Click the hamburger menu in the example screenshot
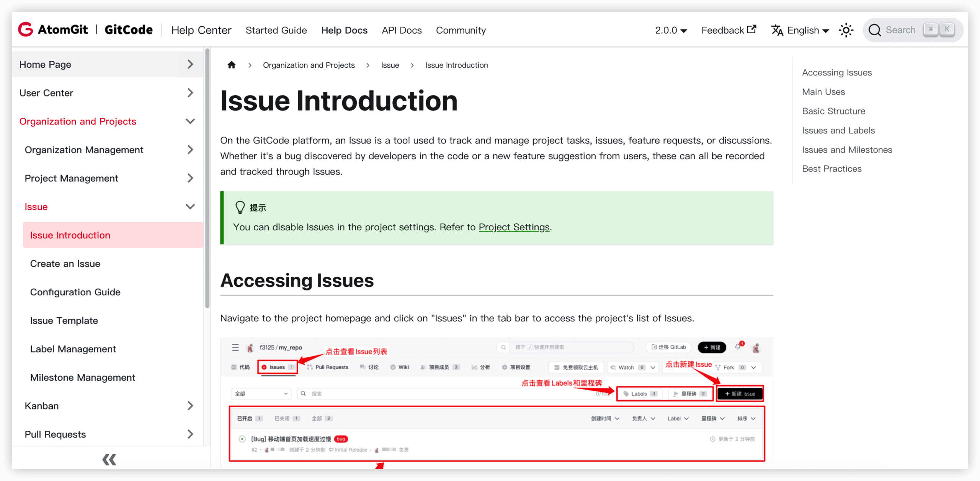Screen dimensions: 980x481 (x=235, y=347)
